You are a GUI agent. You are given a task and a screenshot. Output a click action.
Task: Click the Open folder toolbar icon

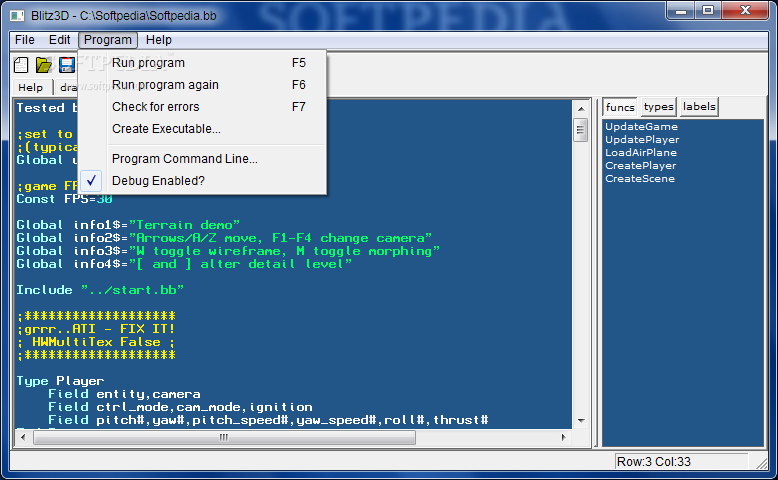[x=44, y=65]
